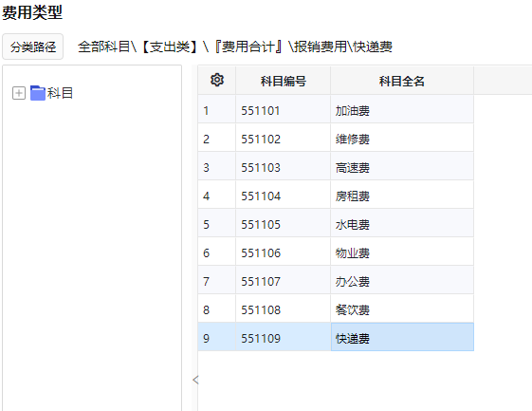This screenshot has height=411, width=532.
Task: Click the 办公费 name cell
Action: (402, 282)
